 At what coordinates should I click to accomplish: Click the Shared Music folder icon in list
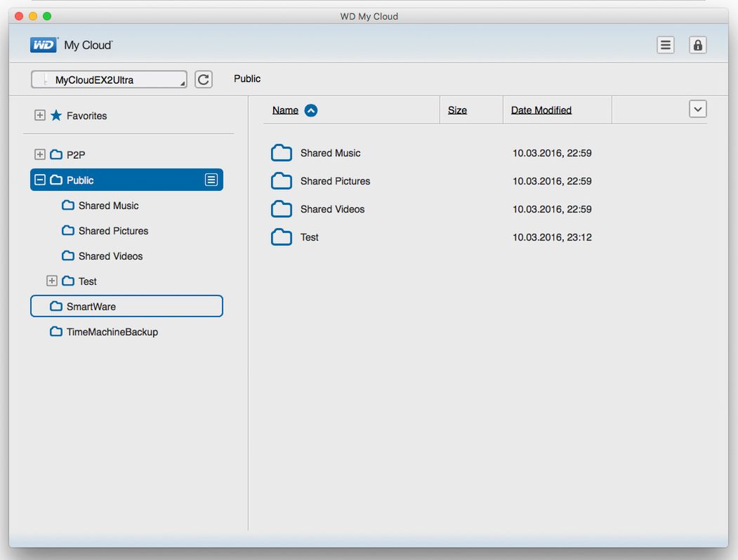(282, 153)
